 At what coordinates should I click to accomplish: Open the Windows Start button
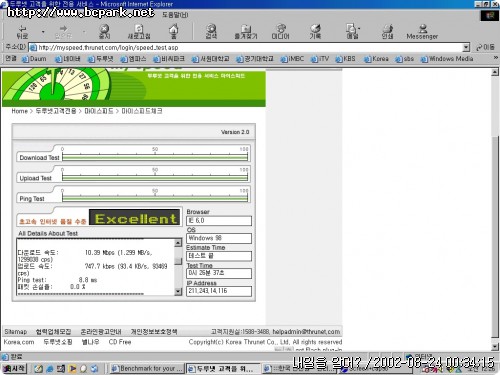pyautogui.click(x=14, y=368)
